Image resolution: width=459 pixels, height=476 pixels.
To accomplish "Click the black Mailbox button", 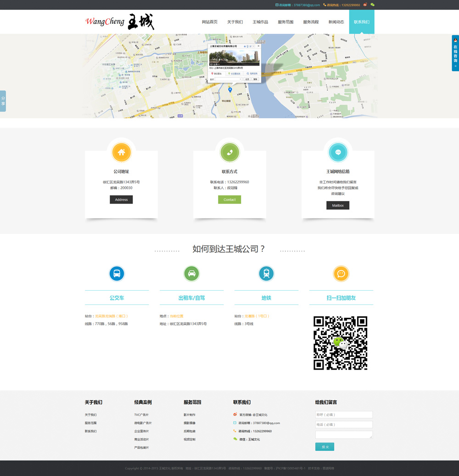I will tap(338, 205).
